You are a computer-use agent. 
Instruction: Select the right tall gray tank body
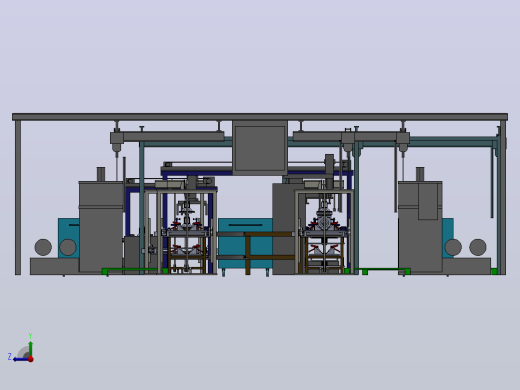pyautogui.click(x=420, y=227)
